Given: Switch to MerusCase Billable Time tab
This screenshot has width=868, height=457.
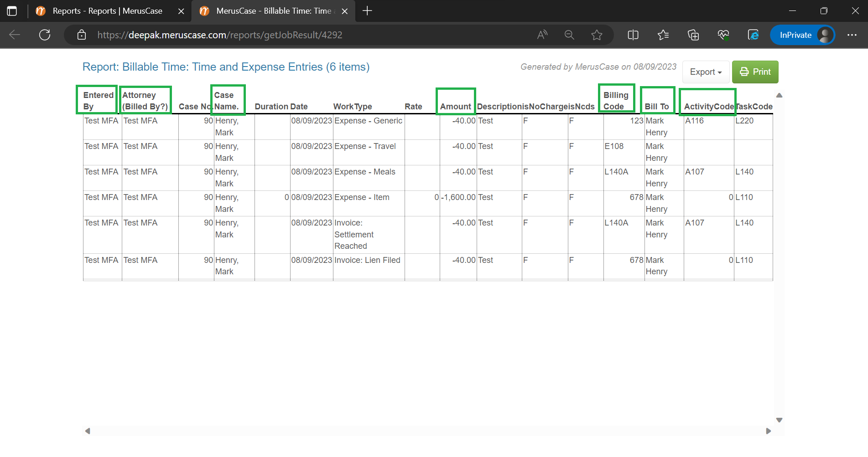Looking at the screenshot, I should click(274, 11).
